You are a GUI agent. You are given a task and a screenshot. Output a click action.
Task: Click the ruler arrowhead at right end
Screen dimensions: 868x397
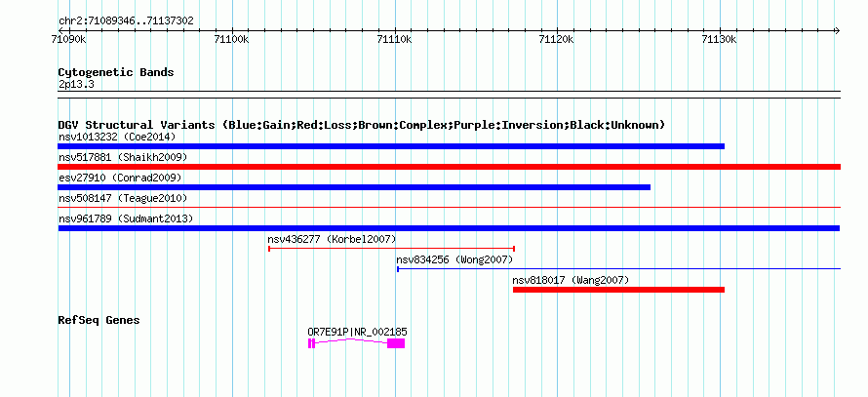[x=837, y=30]
